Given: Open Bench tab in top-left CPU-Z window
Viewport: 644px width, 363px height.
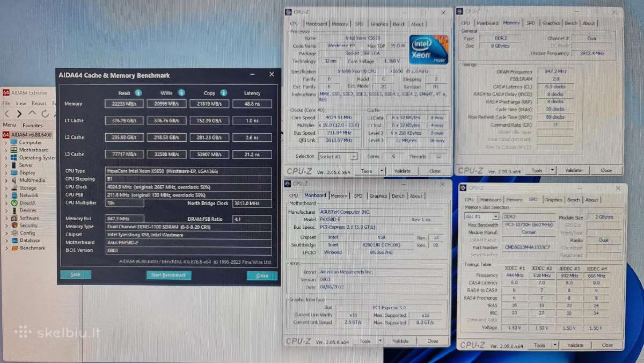Looking at the screenshot, I should 399,24.
